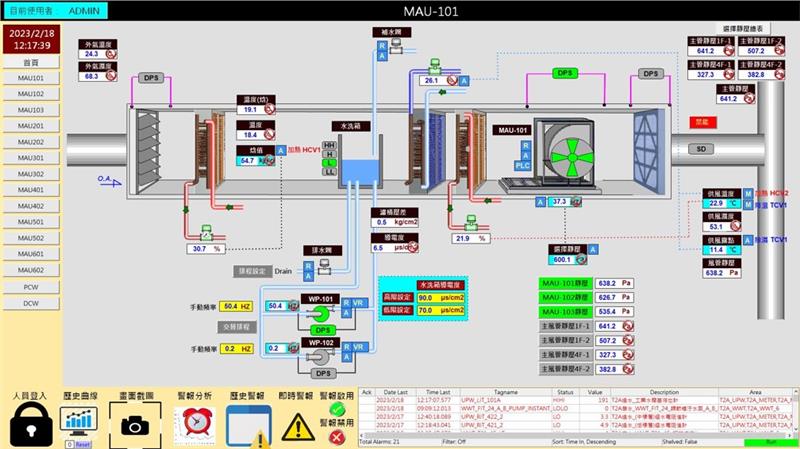
Task: Click the gray DPS indicator near intake louver
Action: 151,78
